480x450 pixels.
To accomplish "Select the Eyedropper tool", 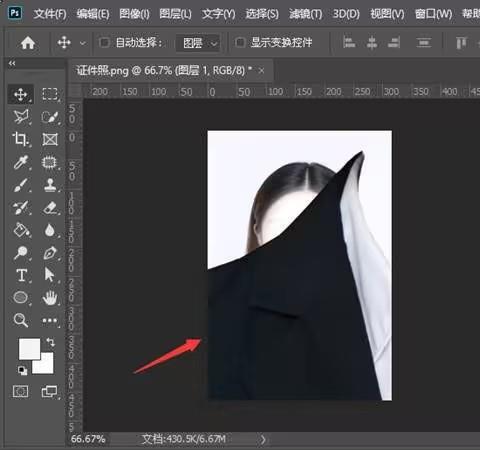I will click(x=21, y=162).
